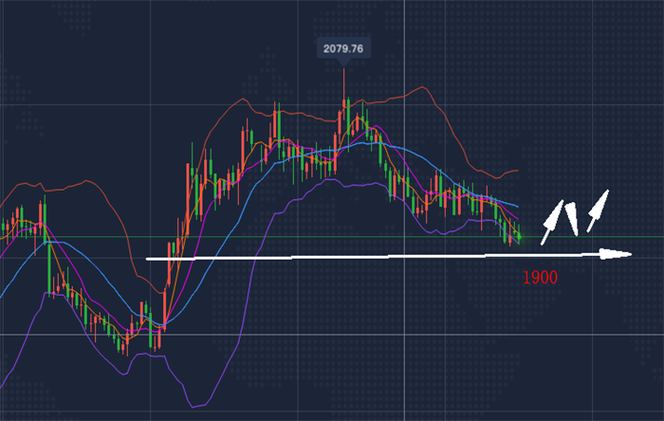
Task: Click the red 1900 support level text
Action: pos(540,277)
